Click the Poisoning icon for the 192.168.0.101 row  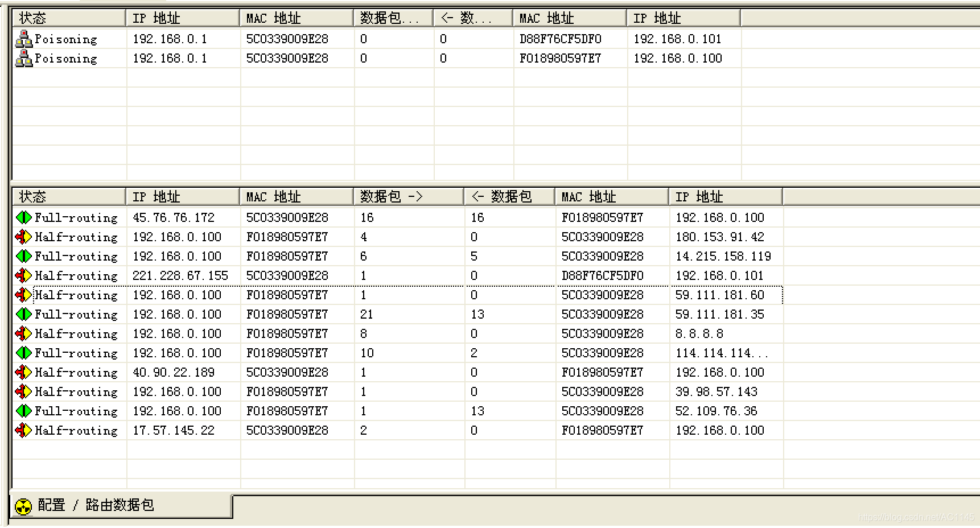coord(24,39)
